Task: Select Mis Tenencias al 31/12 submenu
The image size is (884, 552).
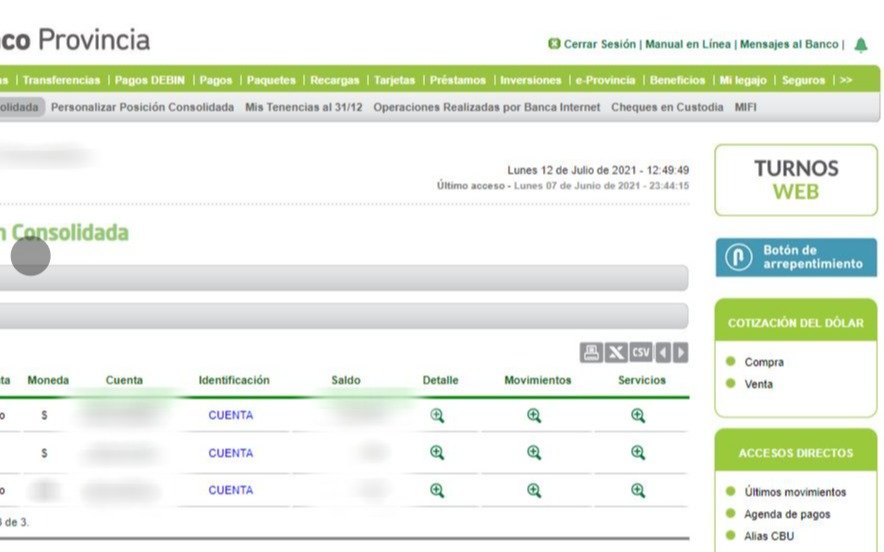Action: point(303,107)
